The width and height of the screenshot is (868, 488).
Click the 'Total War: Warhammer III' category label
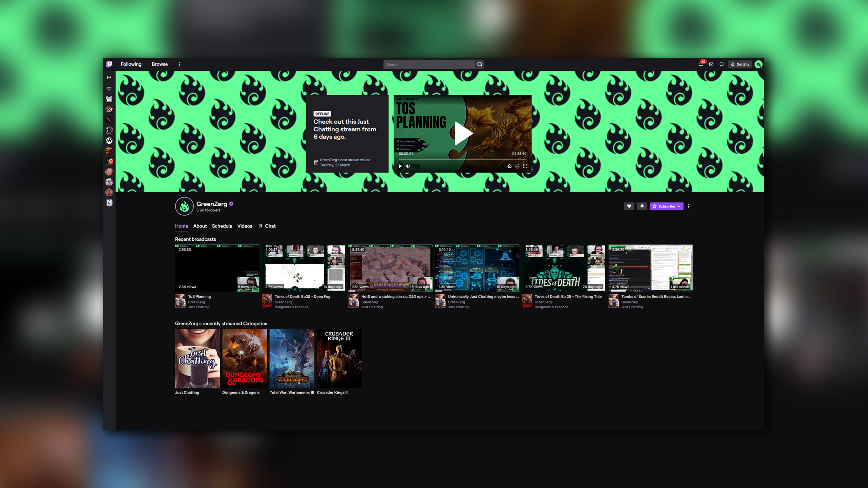coord(292,392)
